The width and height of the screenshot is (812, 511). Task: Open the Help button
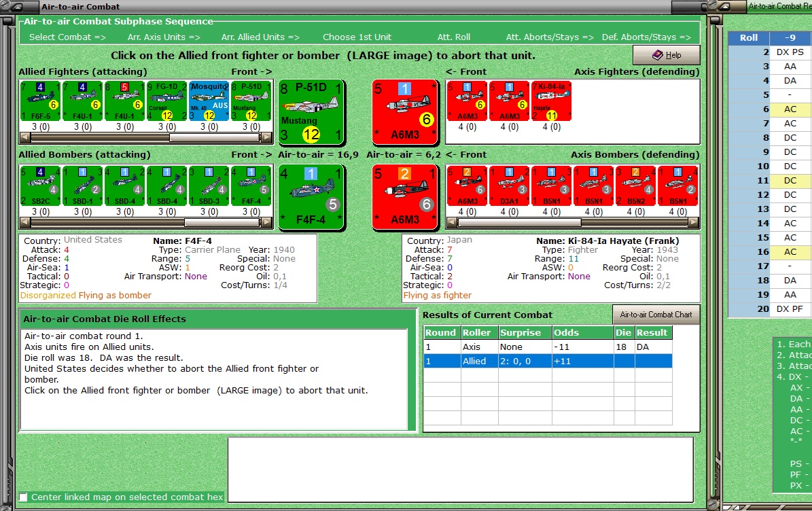667,55
